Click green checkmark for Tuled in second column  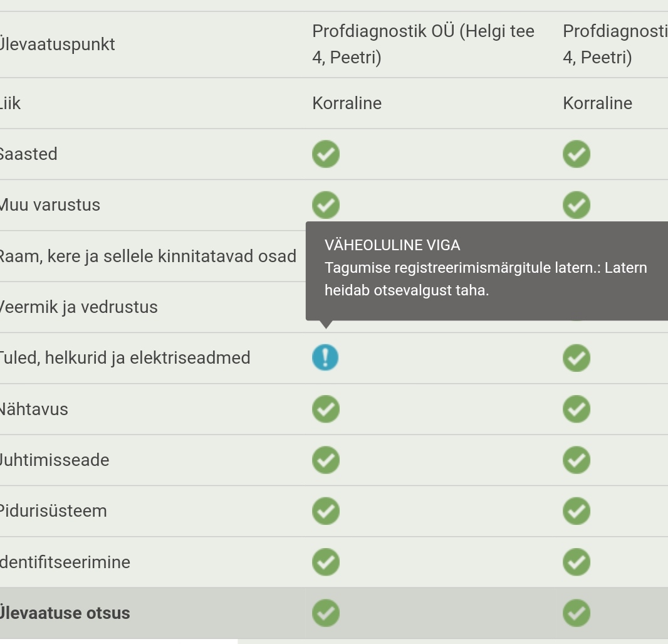[576, 357]
